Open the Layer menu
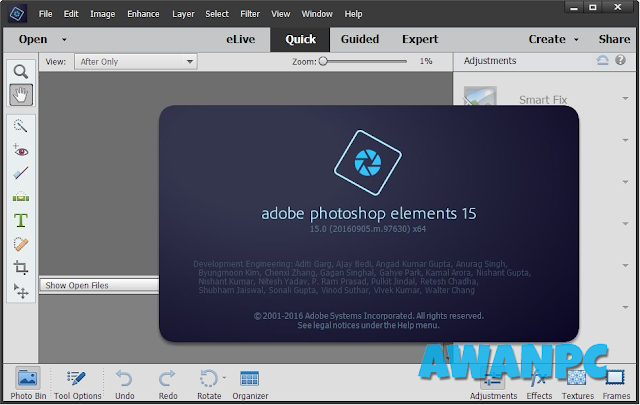 coord(183,14)
